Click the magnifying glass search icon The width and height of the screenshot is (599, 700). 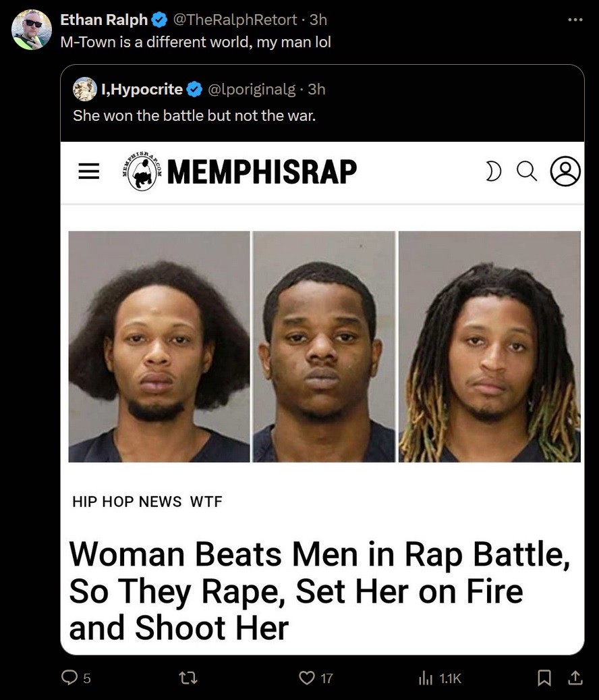coord(527,171)
